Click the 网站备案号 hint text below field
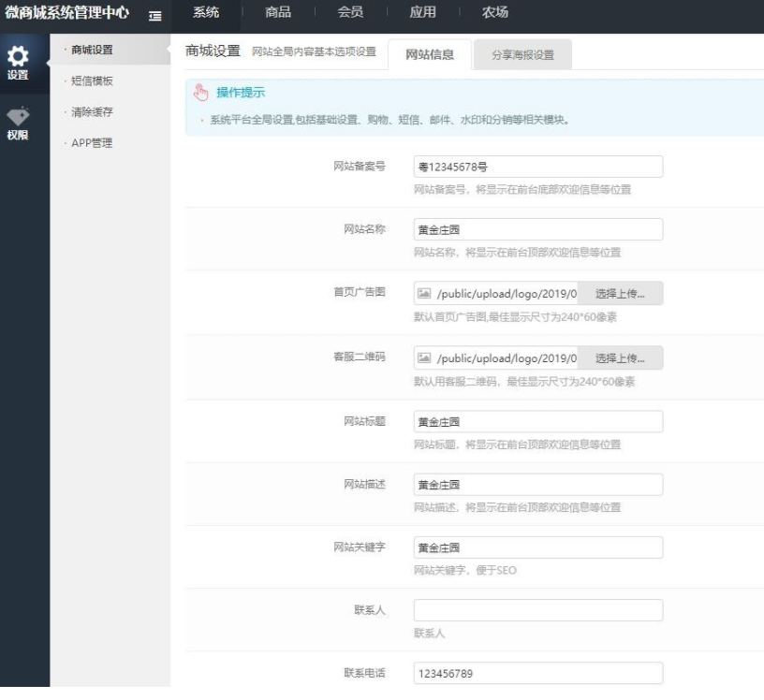This screenshot has width=764, height=700. pyautogui.click(x=522, y=189)
